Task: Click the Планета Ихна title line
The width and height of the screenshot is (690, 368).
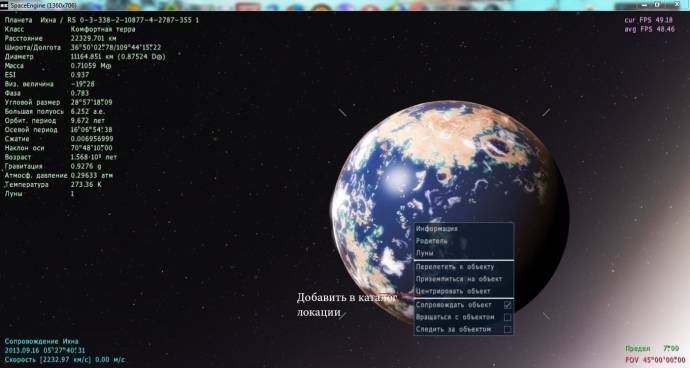Action: coord(102,20)
